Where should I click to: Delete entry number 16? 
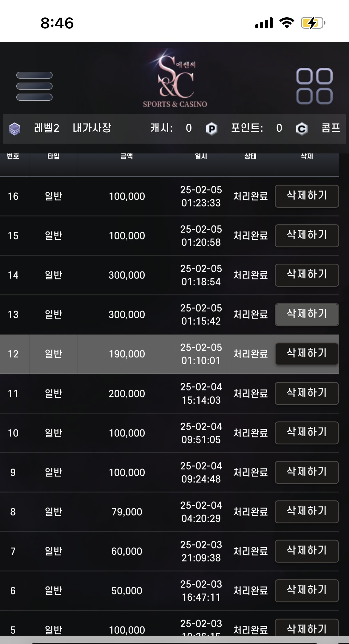(307, 196)
